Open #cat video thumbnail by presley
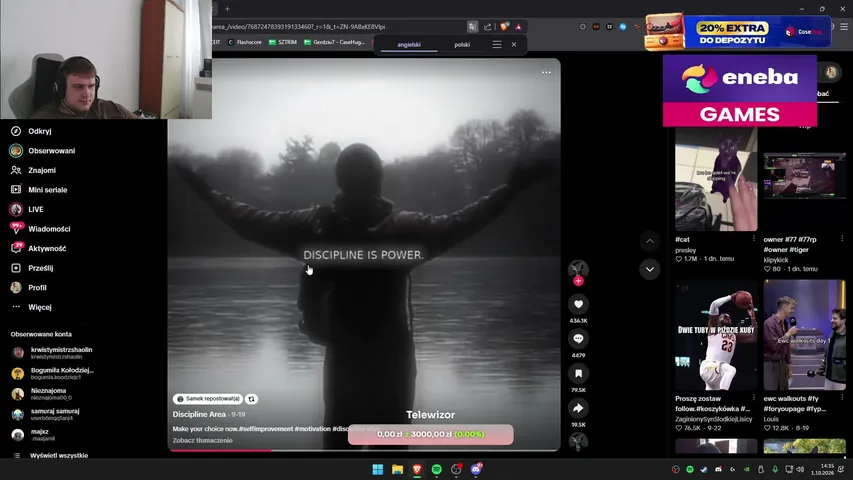Image resolution: width=853 pixels, height=480 pixels. pos(716,180)
